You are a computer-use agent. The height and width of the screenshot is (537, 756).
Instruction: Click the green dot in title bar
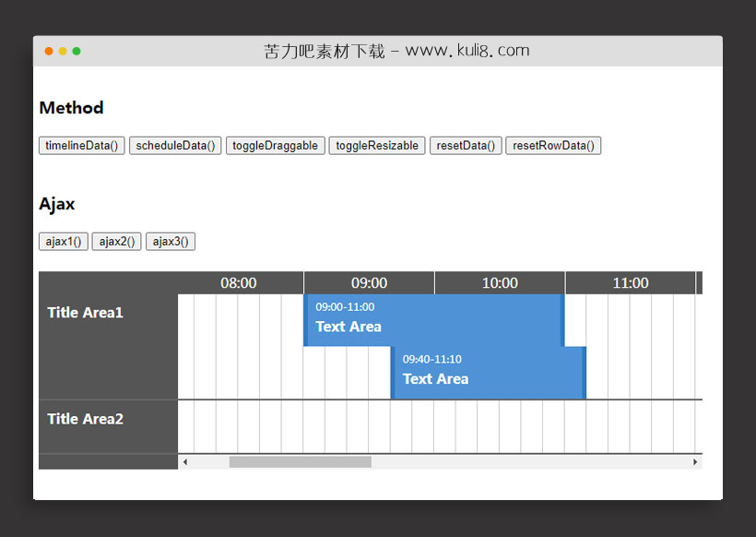[77, 51]
